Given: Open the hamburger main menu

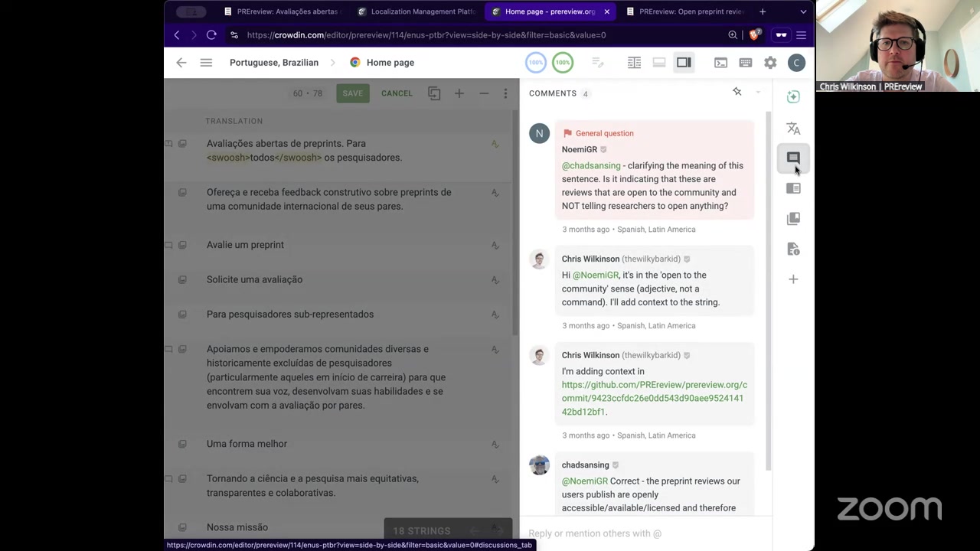Looking at the screenshot, I should [206, 63].
